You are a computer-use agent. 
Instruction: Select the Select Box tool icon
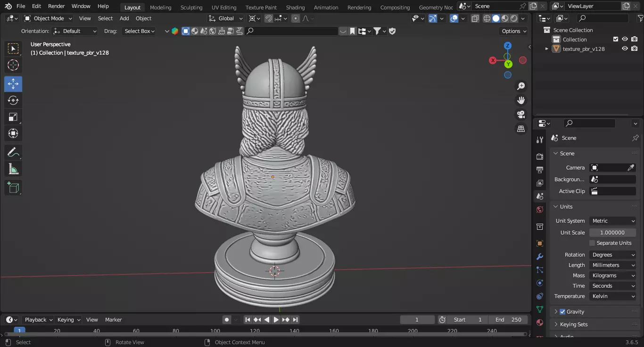[13, 48]
